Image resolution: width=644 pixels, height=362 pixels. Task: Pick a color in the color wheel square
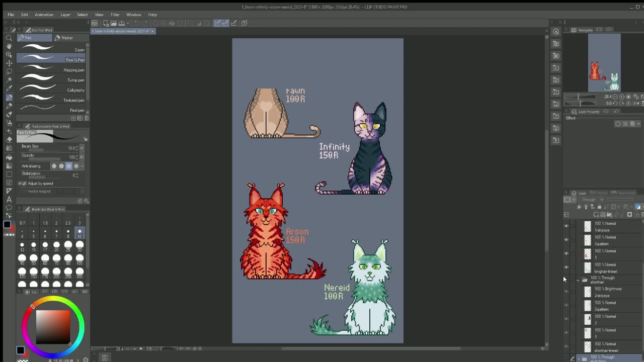pyautogui.click(x=53, y=327)
